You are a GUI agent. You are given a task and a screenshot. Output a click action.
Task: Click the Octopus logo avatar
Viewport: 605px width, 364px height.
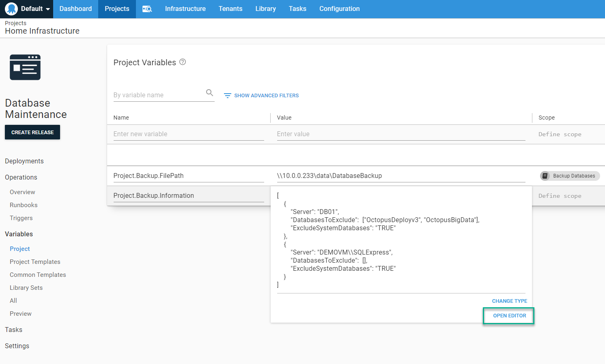coord(11,9)
